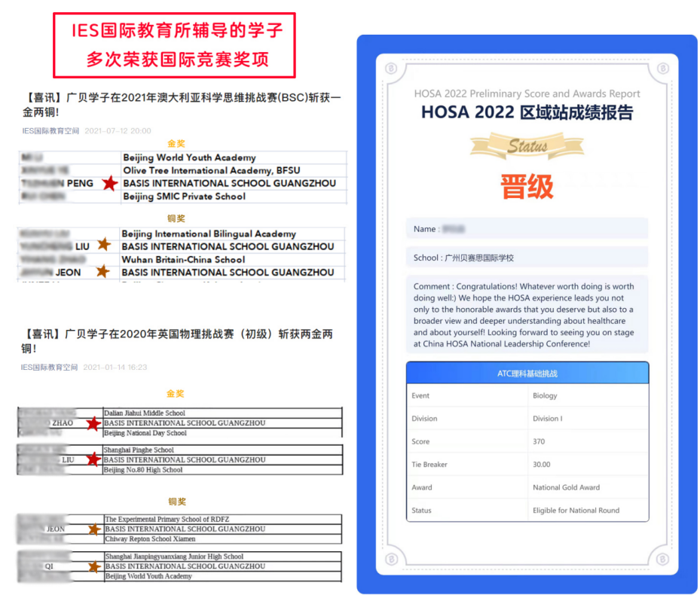Click IES国际教育空间 dated 2021-01-14
This screenshot has height=598, width=700.
[50, 368]
